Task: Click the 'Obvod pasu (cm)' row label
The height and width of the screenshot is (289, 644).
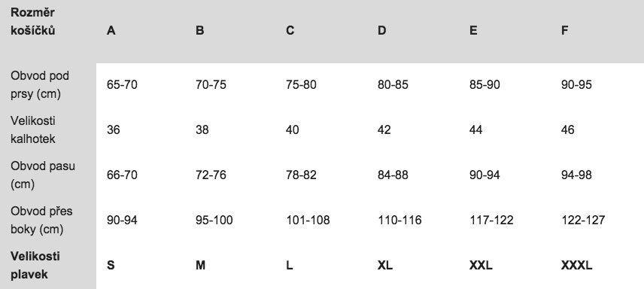Action: pos(43,175)
